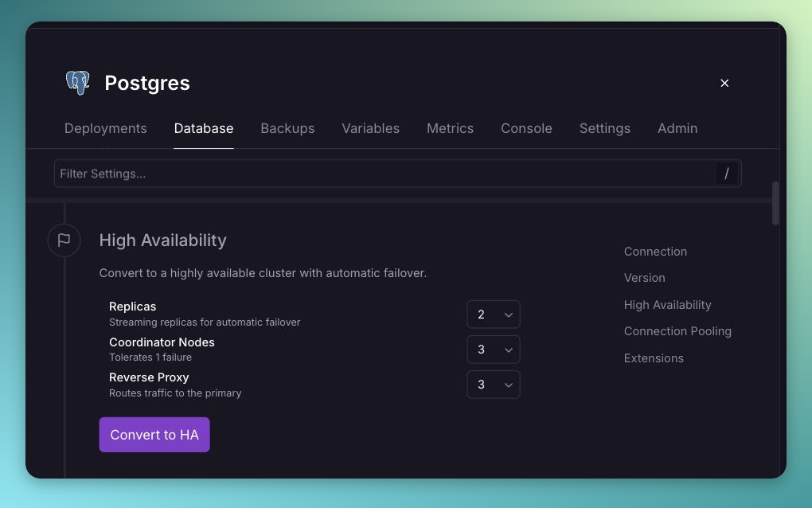The image size is (812, 508).
Task: Jump to the Extensions section link
Action: pyautogui.click(x=654, y=358)
